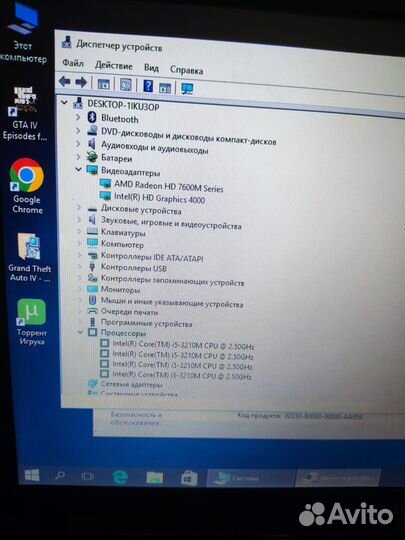The image size is (405, 540).
Task: Open Google Chrome desktop shortcut
Action: point(27,186)
